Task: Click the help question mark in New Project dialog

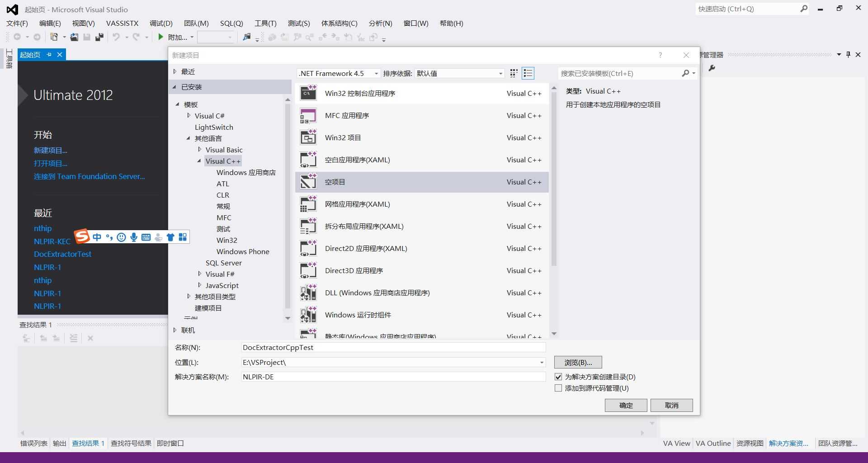Action: pos(660,55)
